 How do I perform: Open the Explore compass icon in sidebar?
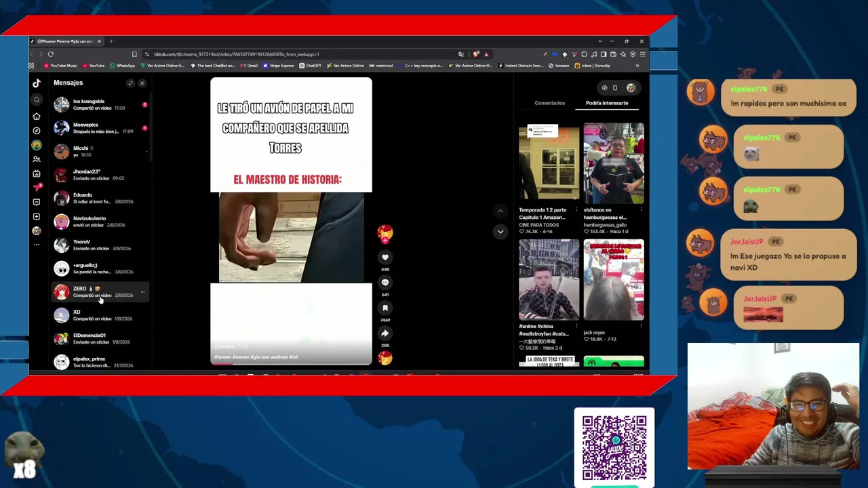point(37,130)
